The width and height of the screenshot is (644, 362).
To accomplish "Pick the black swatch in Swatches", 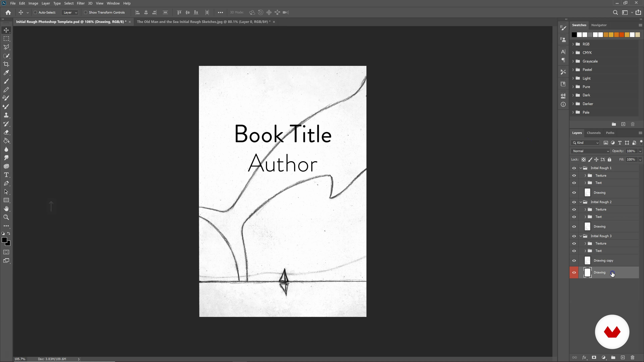I will pos(574,35).
